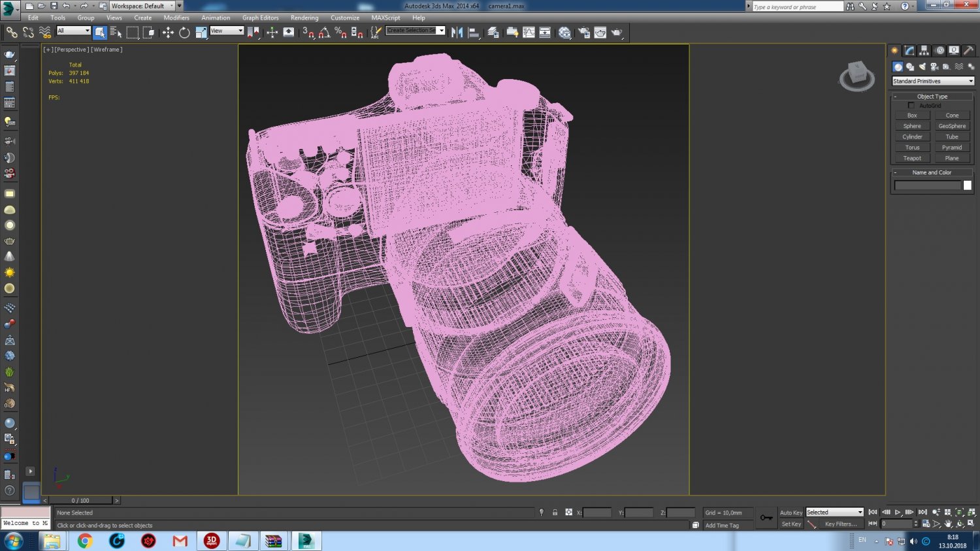Viewport: 980px width, 551px height.
Task: Click the Set Key button
Action: click(x=790, y=524)
